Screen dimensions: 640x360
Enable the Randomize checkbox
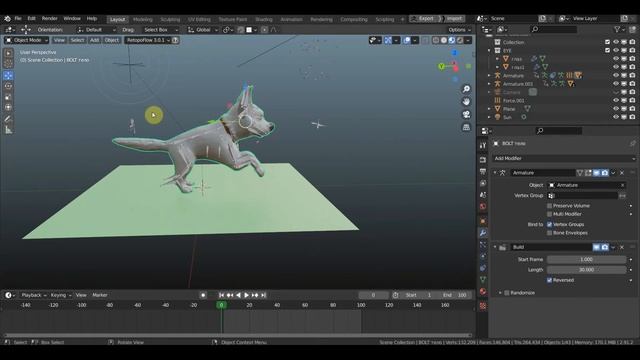coord(507,293)
